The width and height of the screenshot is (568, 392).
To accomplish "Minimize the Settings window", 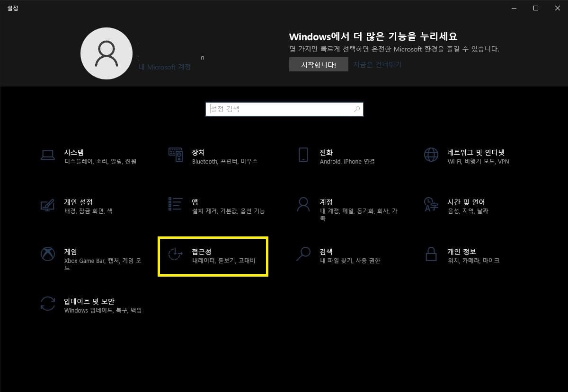I will 514,8.
